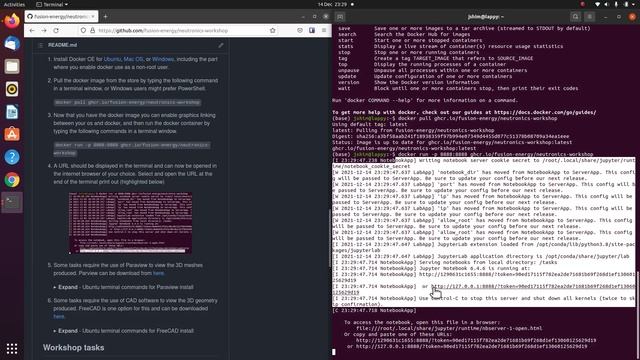Screen dimensions: 640x360
Task: Close the fusion-energy GitHub tab
Action: pos(93,17)
